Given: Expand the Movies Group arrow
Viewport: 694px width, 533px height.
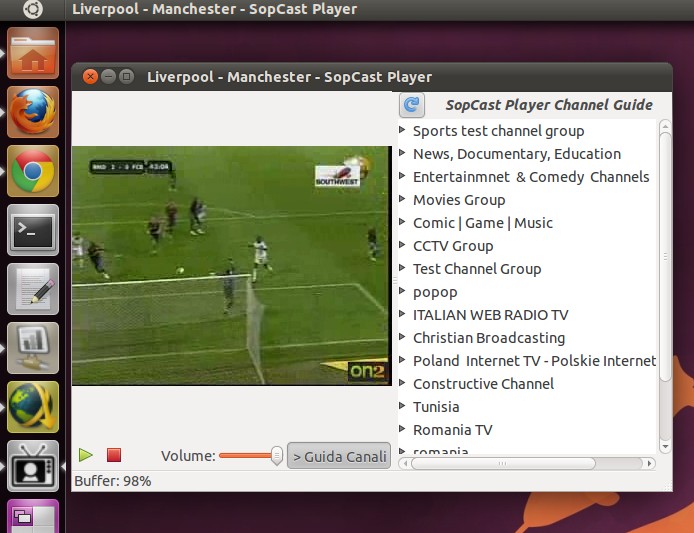Looking at the screenshot, I should [x=402, y=199].
